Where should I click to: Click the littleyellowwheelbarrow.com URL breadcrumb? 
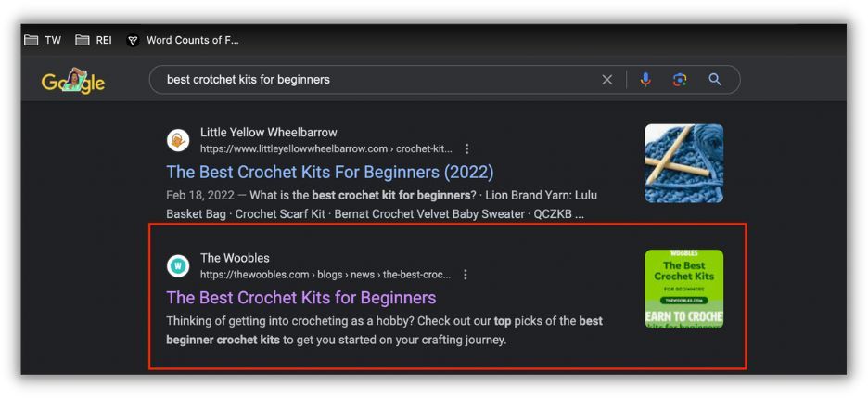point(325,148)
